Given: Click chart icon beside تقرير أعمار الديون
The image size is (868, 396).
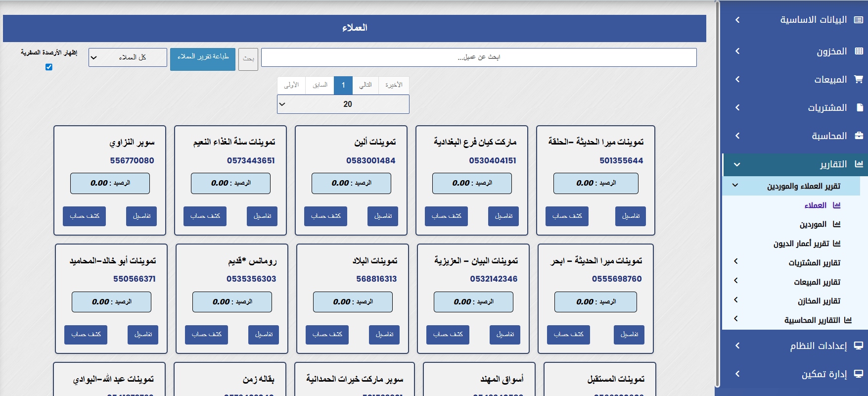Looking at the screenshot, I should [837, 243].
